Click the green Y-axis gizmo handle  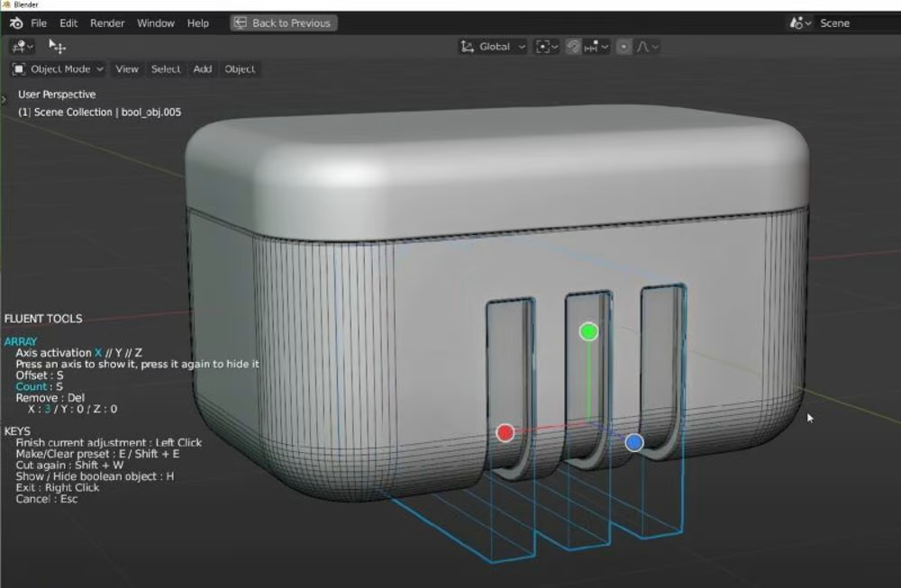tap(588, 331)
